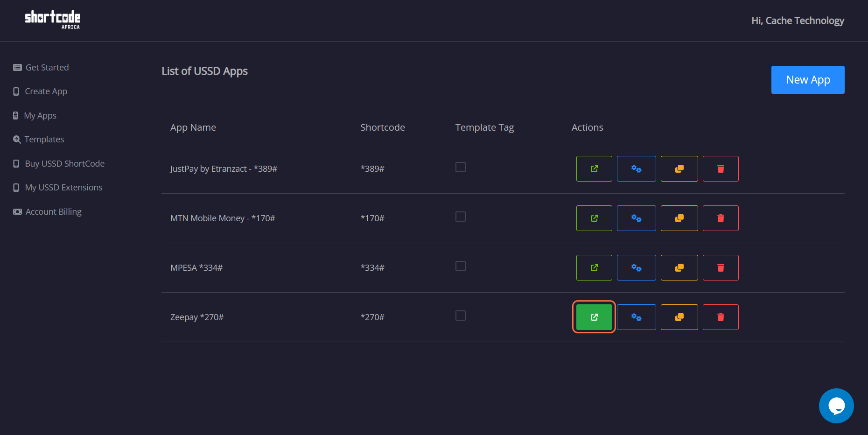868x435 pixels.
Task: Click the Actions column header
Action: coord(588,127)
